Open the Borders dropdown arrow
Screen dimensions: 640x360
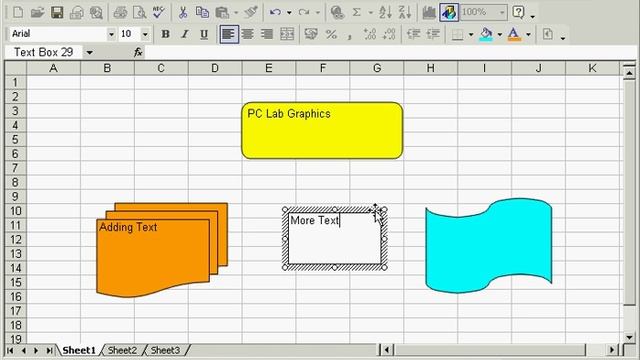(x=471, y=34)
